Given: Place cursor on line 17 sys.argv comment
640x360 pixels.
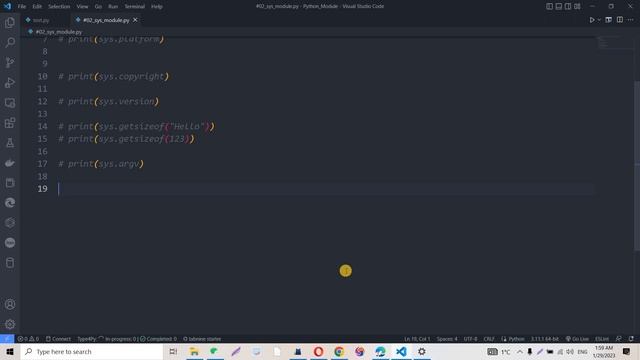Looking at the screenshot, I should coord(101,164).
